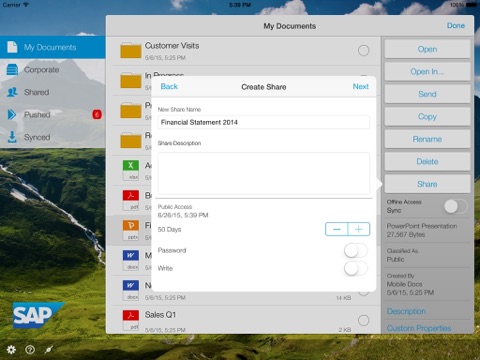Select My Documents in sidebar
The image size is (480, 360).
pos(53,47)
